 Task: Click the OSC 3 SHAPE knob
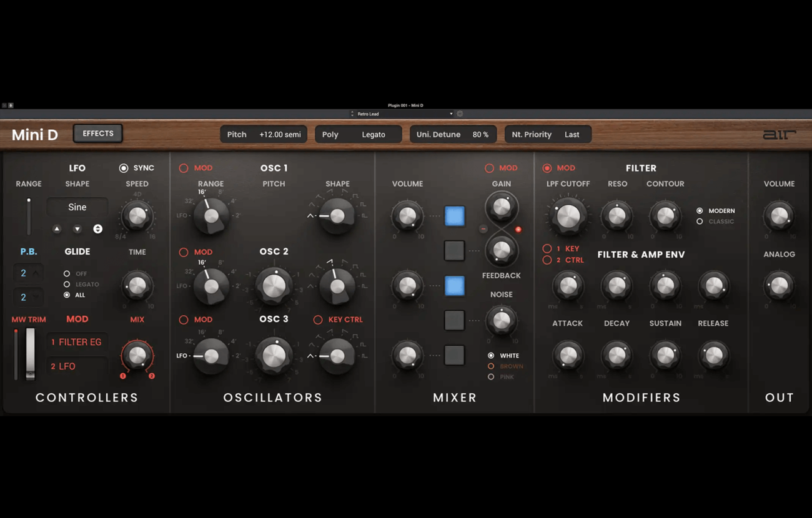coord(337,356)
